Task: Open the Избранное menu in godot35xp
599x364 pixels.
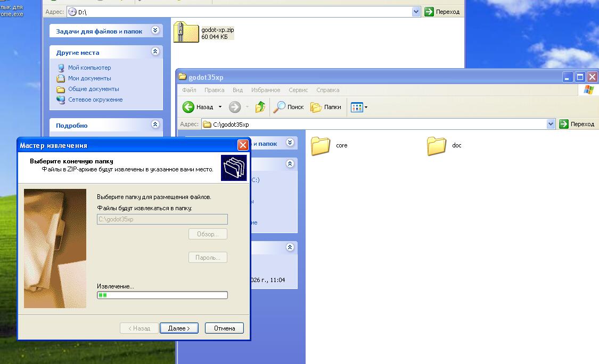Action: 266,90
